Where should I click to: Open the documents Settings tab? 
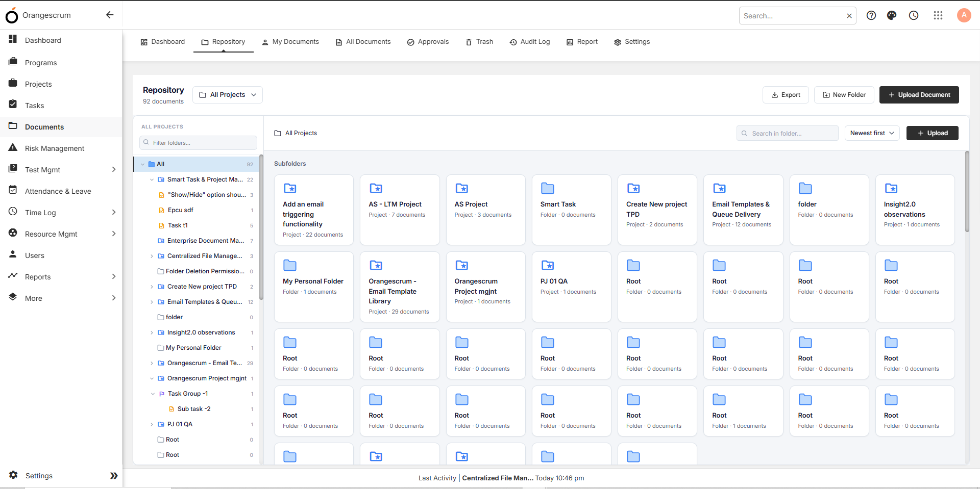tap(632, 42)
